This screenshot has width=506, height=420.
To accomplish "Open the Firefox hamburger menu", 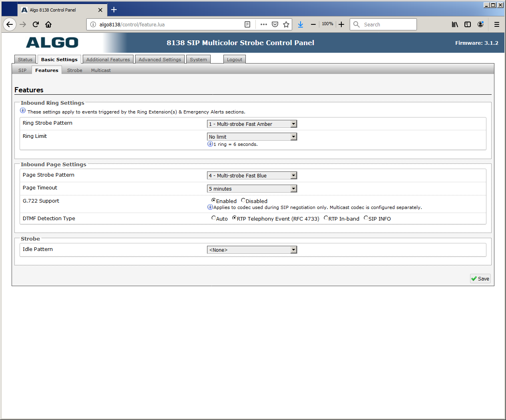I will pos(497,24).
